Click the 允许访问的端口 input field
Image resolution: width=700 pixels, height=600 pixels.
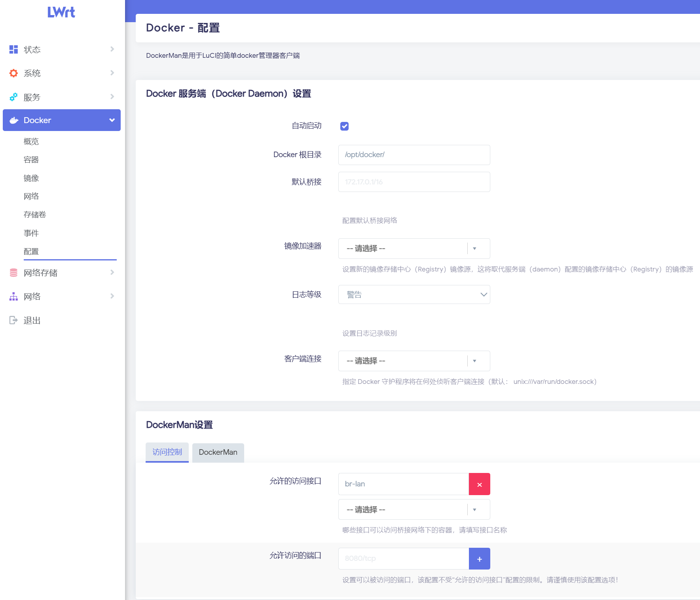404,559
